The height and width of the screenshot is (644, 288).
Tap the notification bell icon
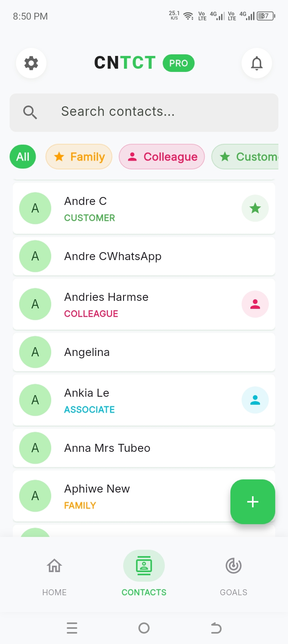click(257, 63)
